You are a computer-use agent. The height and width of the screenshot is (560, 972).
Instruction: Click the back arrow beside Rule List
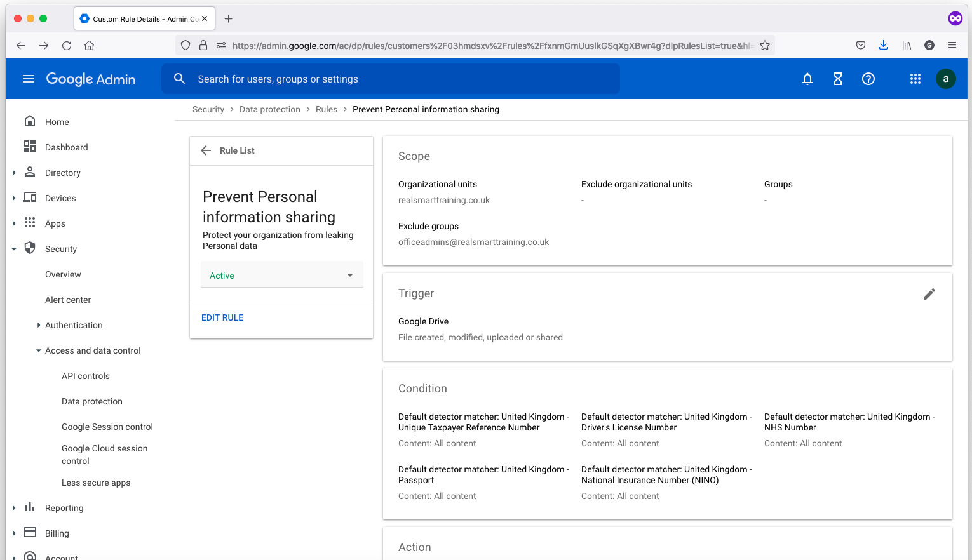pyautogui.click(x=206, y=150)
